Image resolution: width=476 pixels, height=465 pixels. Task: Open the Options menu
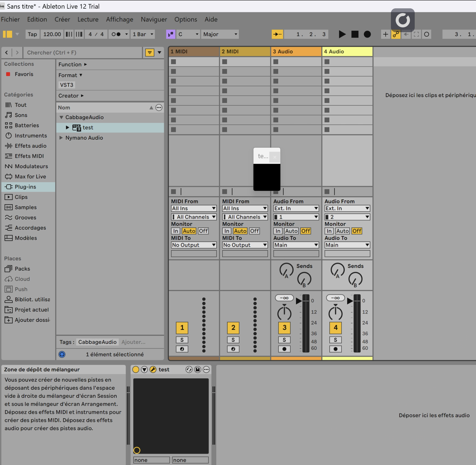186,19
